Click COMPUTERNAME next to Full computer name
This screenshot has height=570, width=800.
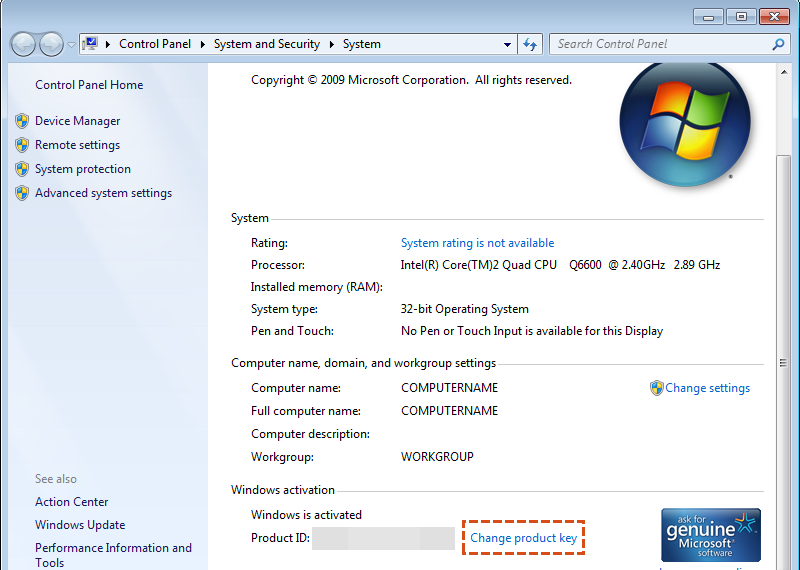[x=449, y=411]
